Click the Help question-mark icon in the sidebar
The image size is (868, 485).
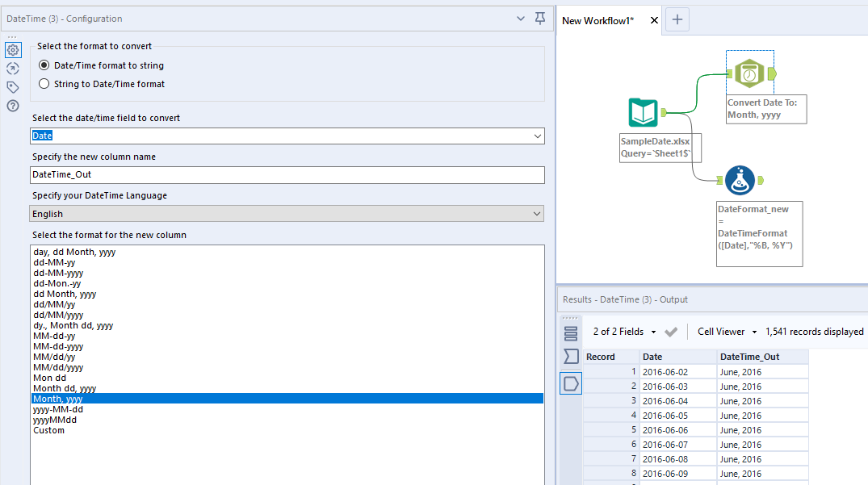pos(12,106)
